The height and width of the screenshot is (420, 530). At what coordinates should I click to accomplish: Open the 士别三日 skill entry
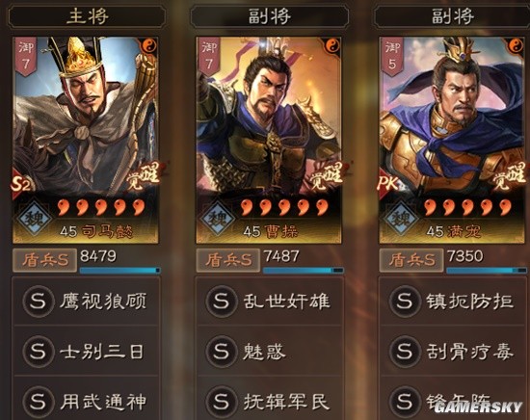pyautogui.click(x=86, y=352)
